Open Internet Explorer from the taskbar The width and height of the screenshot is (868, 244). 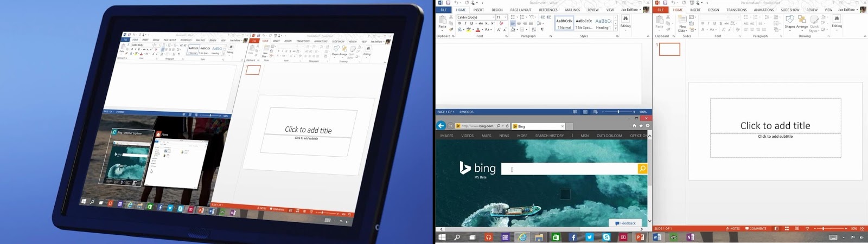[522, 237]
